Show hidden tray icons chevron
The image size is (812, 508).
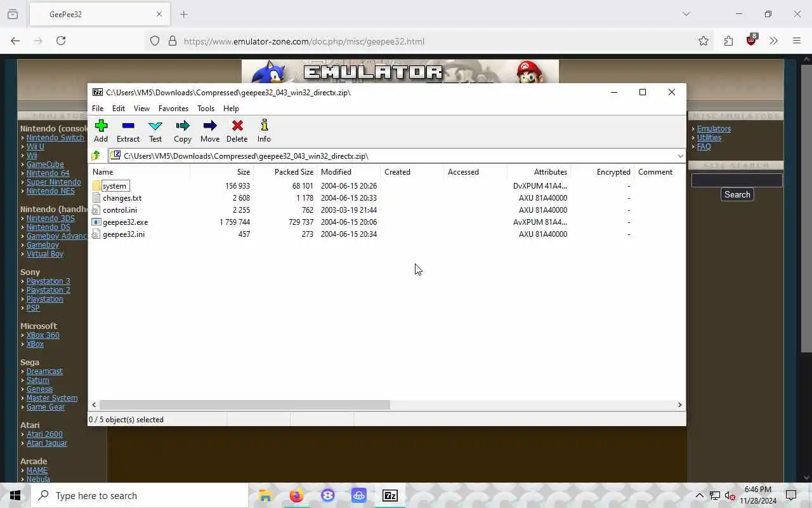(700, 496)
